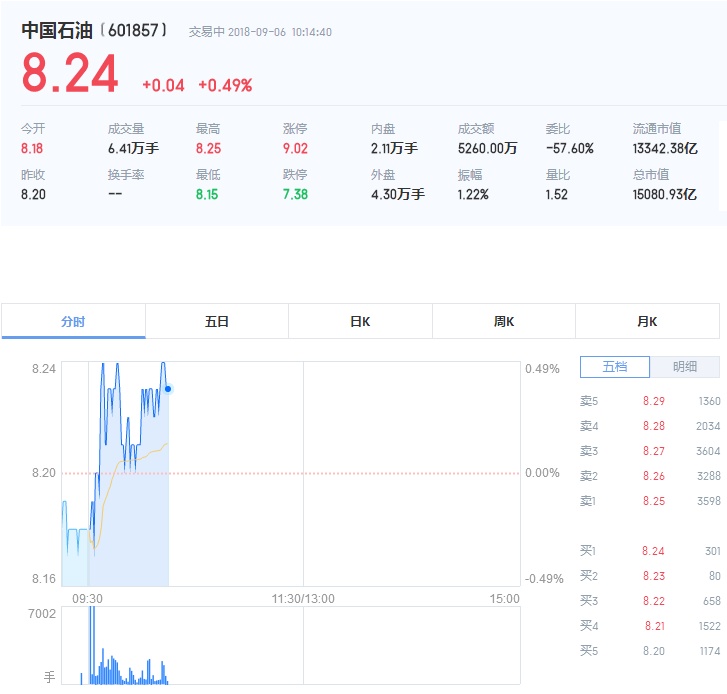This screenshot has width=727, height=694.
Task: Click the stock name 中国石油
Action: pyautogui.click(x=57, y=31)
